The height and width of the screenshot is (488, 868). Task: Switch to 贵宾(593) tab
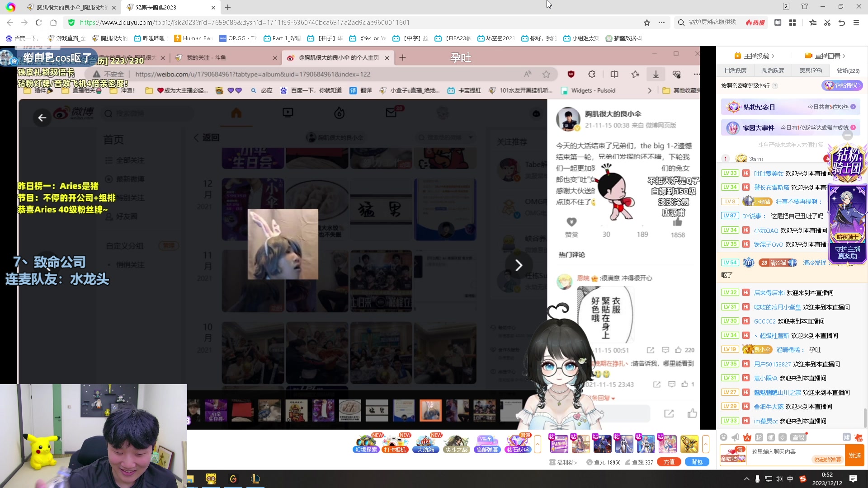[811, 70]
